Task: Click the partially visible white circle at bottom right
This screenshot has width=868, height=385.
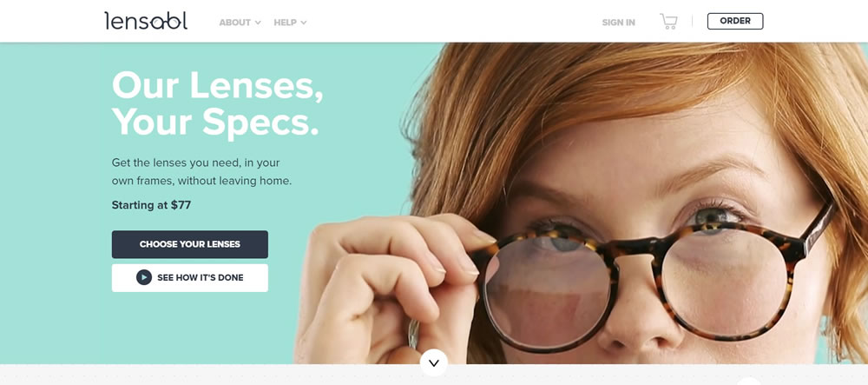Action: [x=748, y=382]
